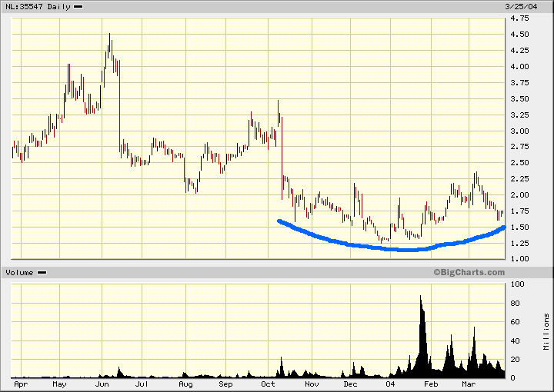Click the blue curved trend line
This screenshot has width=554, height=392.
385,247
